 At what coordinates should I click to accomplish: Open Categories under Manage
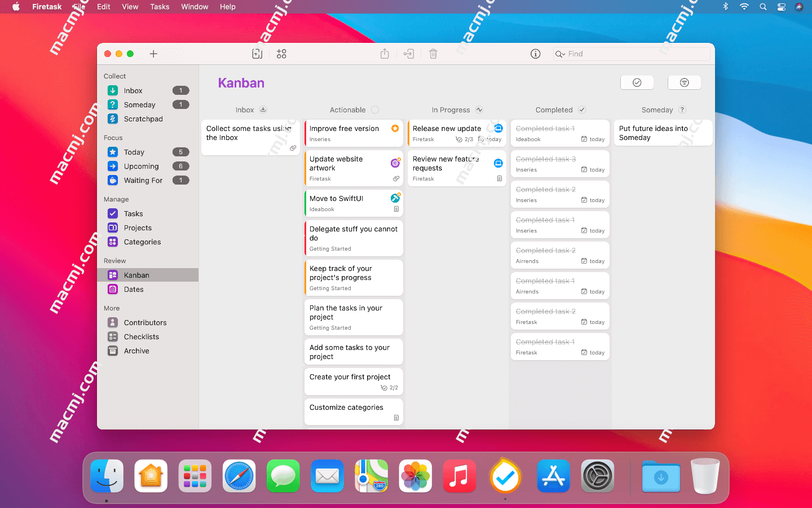(x=148, y=242)
